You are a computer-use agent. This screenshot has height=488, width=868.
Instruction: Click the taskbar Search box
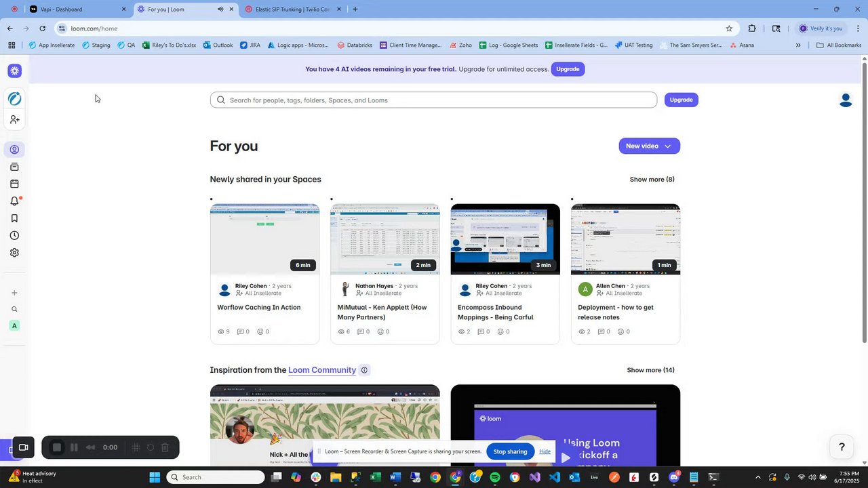pyautogui.click(x=216, y=477)
